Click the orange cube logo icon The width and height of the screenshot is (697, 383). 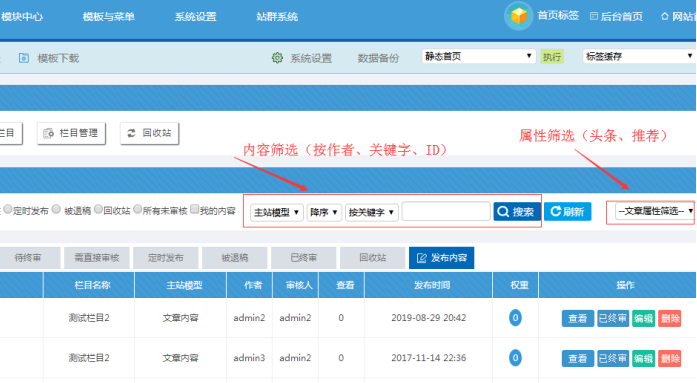click(518, 16)
